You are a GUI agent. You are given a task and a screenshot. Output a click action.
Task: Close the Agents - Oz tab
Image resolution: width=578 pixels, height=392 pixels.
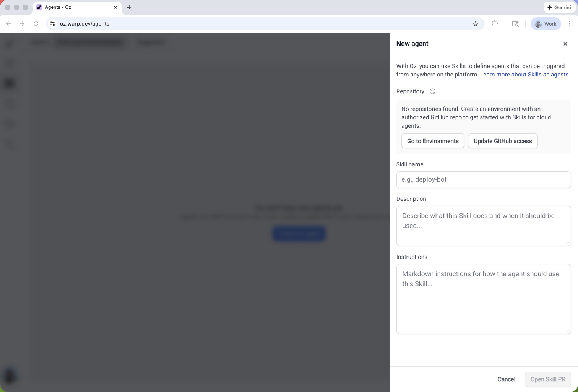coord(115,7)
